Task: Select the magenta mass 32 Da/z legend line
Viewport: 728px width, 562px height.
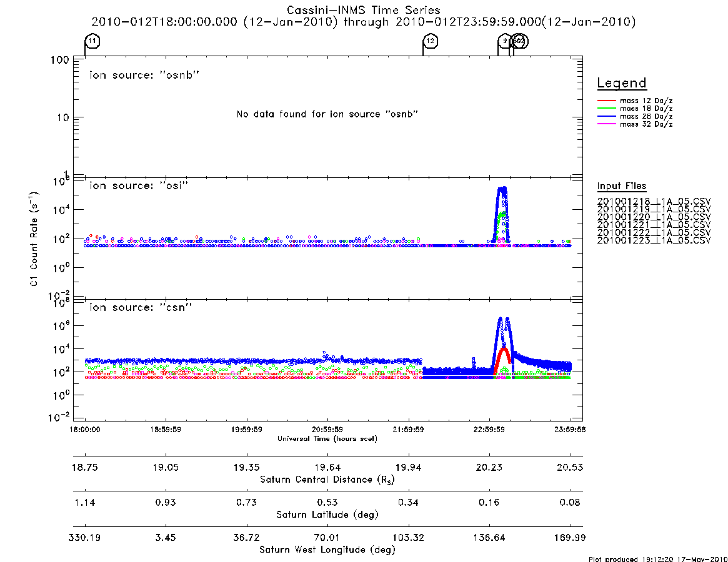Action: coord(606,124)
